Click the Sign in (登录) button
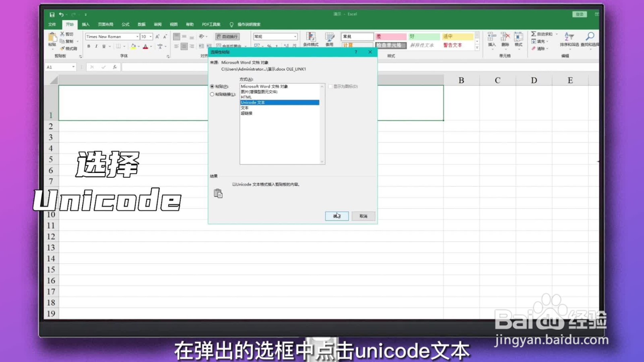 point(580,14)
